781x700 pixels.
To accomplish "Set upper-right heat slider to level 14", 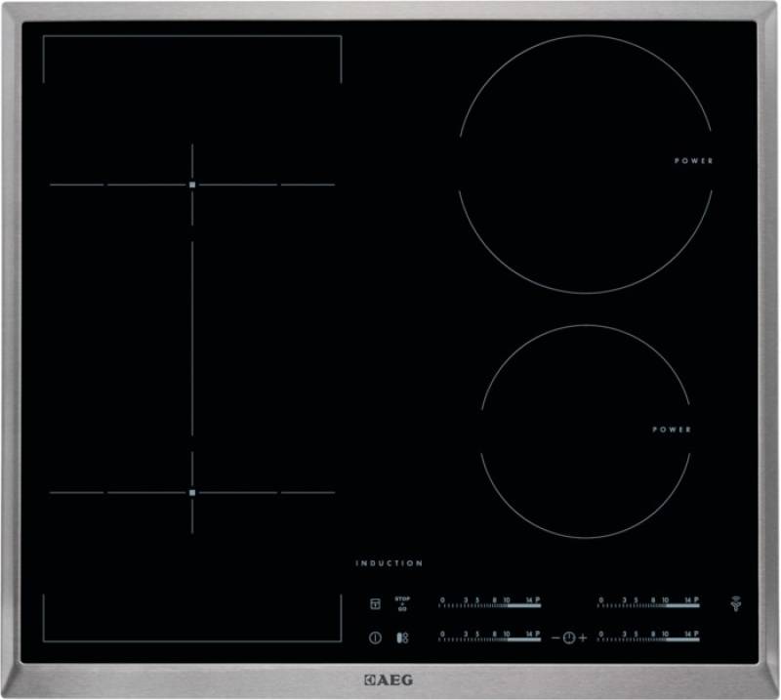I will click(687, 601).
